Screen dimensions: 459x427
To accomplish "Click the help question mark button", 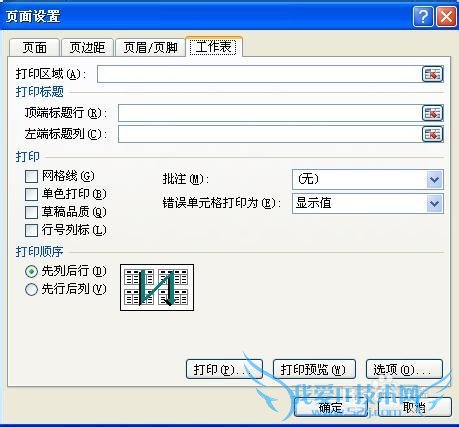I will pyautogui.click(x=423, y=16).
